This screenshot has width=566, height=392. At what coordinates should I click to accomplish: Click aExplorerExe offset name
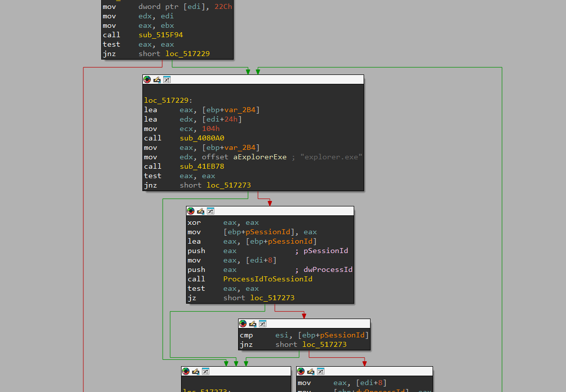pyautogui.click(x=260, y=157)
